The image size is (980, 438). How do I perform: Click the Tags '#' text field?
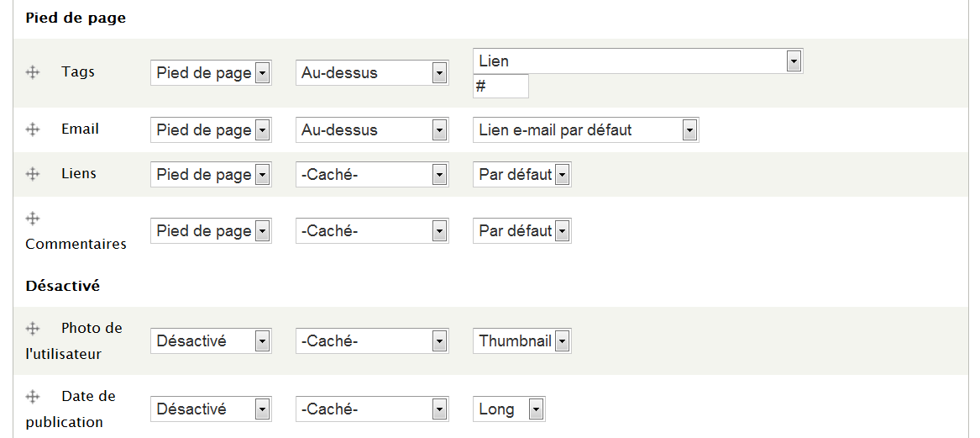click(x=500, y=86)
